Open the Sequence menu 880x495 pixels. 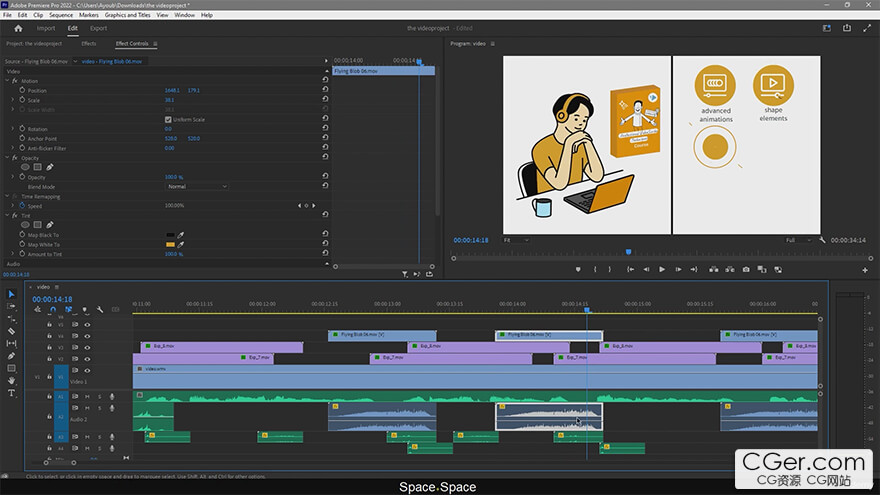(61, 15)
